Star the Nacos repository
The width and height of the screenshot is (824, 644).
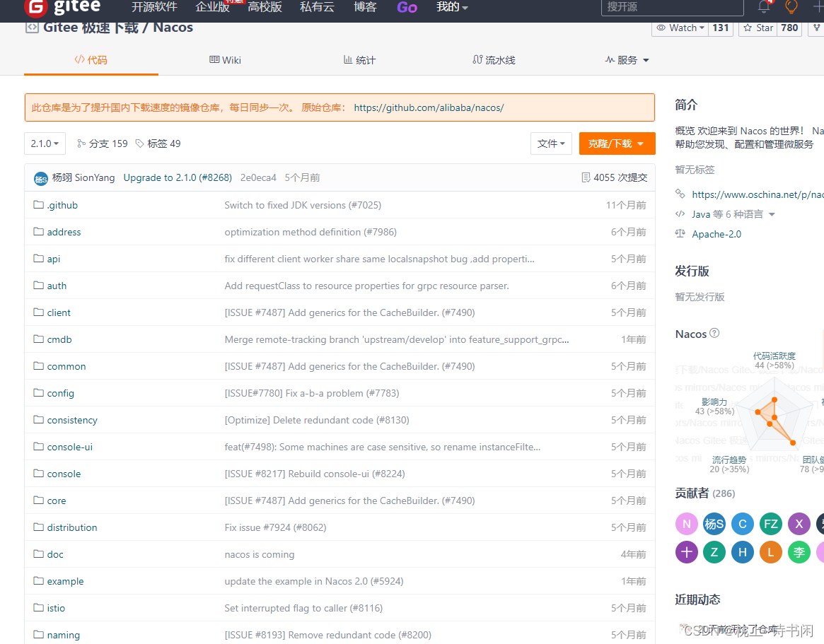tap(758, 28)
